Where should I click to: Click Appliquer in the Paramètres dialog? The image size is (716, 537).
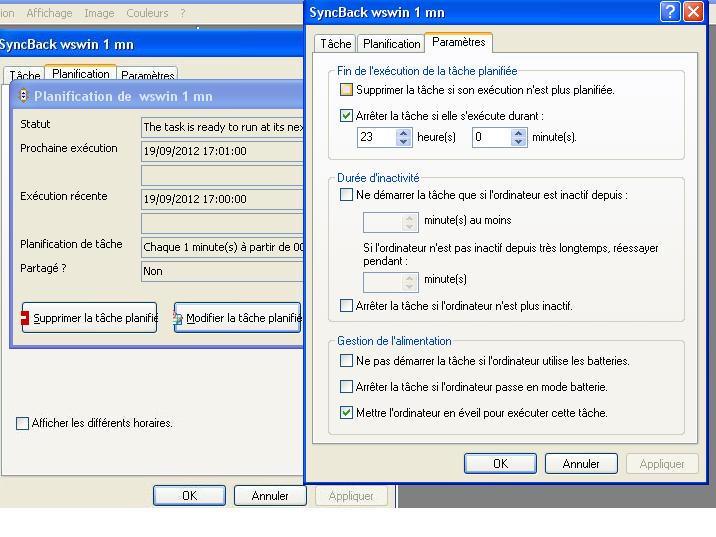pos(662,464)
